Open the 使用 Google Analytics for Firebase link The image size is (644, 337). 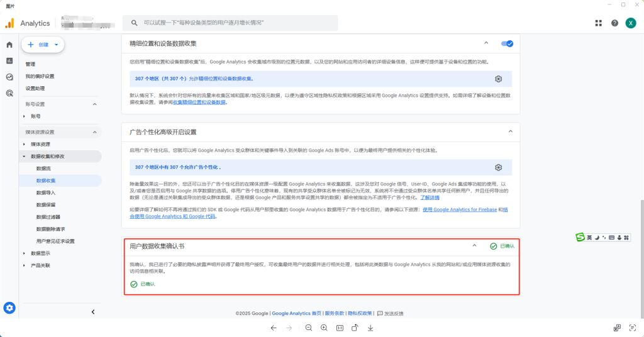(x=460, y=210)
